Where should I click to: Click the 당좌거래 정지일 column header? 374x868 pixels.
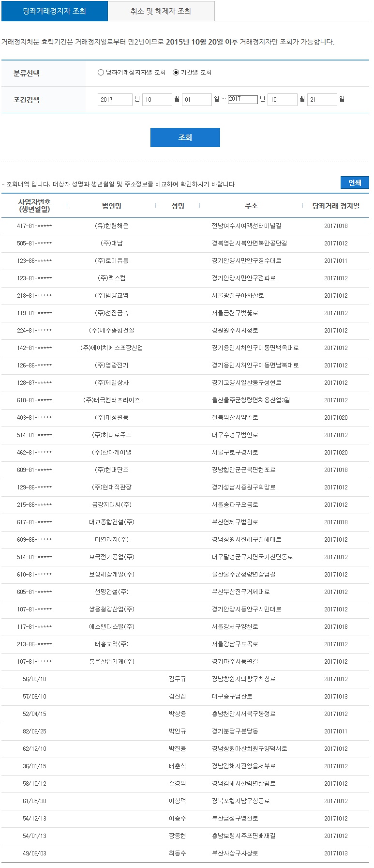(336, 206)
